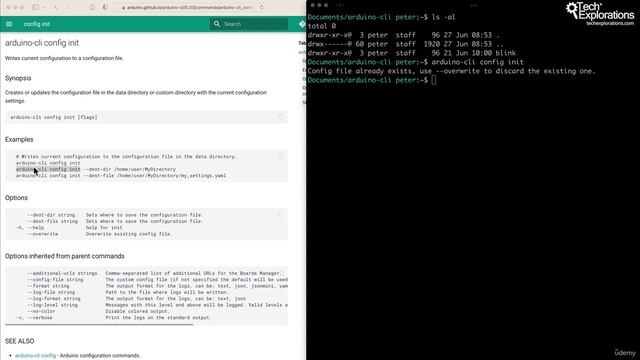Viewport: 640px width, 360px height.
Task: Click the terminal window's close button
Action: coord(313,5)
